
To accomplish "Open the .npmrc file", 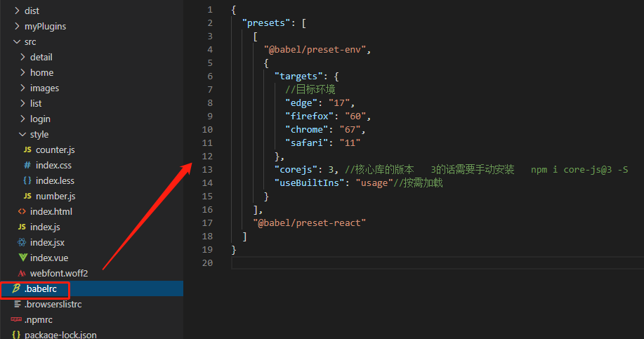I will (x=38, y=320).
